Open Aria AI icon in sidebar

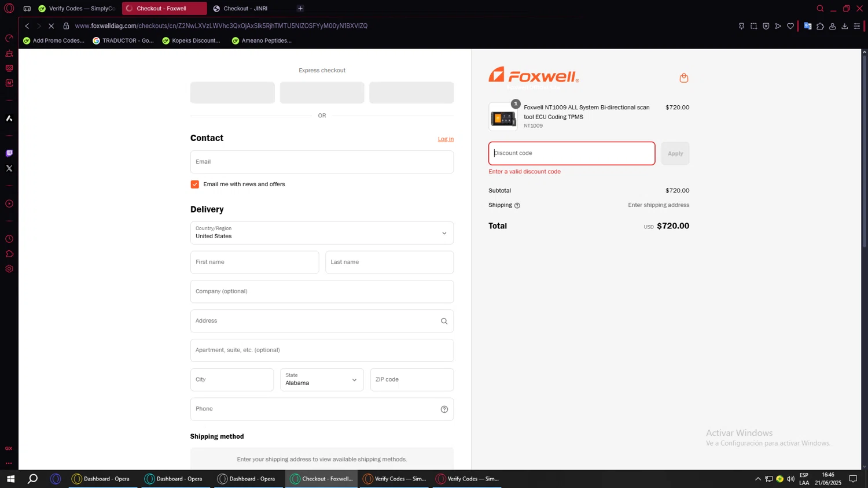[9, 118]
